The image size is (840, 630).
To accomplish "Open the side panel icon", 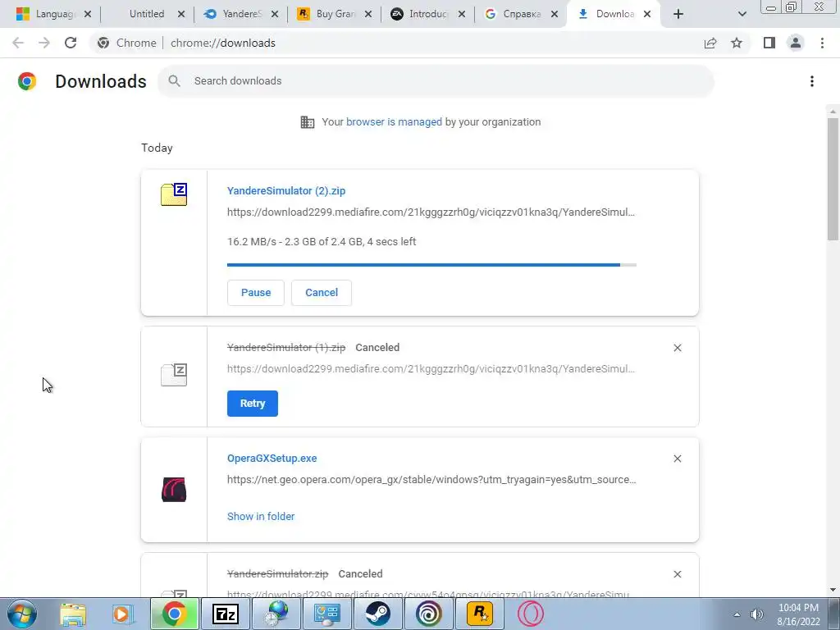I will 769,43.
